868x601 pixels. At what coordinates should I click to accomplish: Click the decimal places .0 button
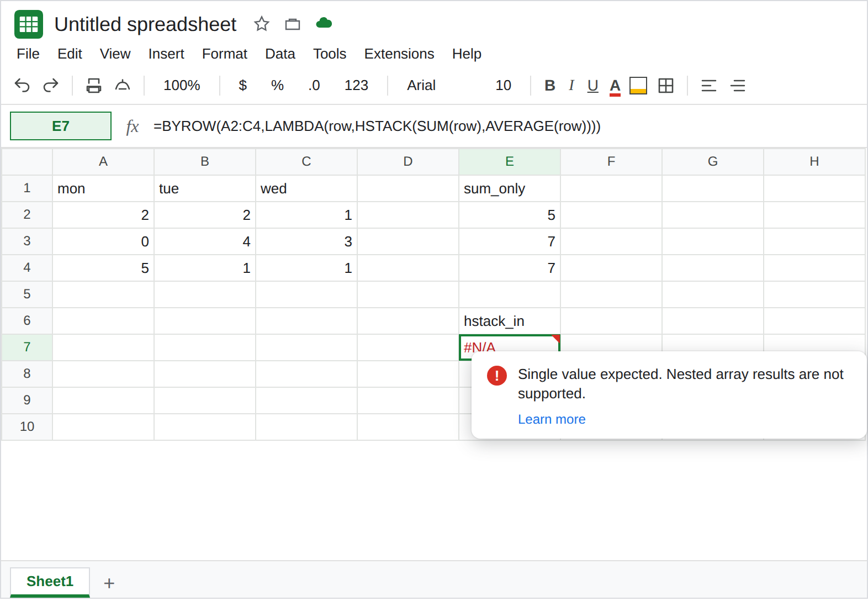[314, 86]
